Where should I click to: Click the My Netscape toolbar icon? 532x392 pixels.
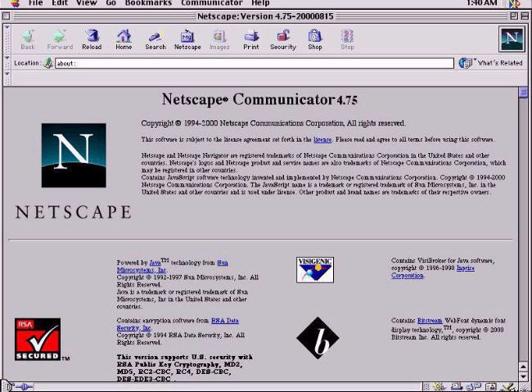(187, 38)
